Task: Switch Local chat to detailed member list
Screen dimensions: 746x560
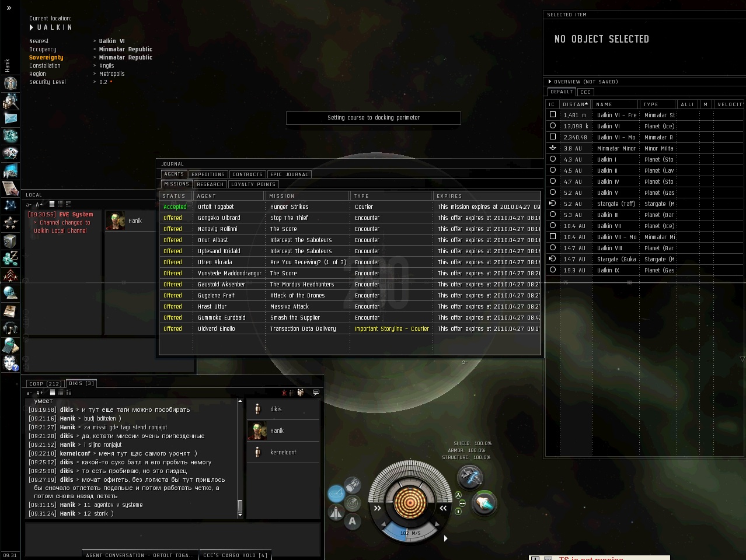Action: 68,204
